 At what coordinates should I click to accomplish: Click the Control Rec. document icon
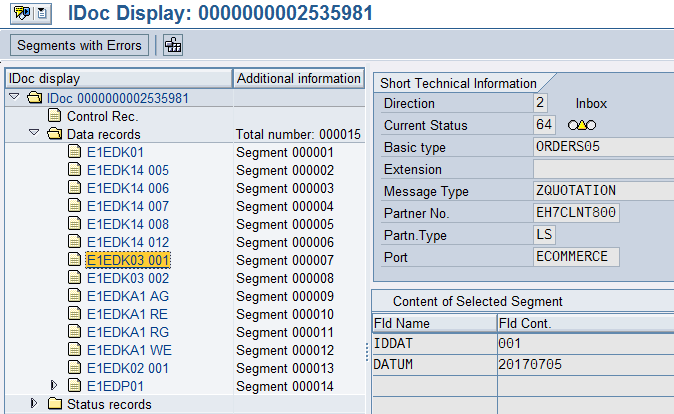[x=54, y=116]
